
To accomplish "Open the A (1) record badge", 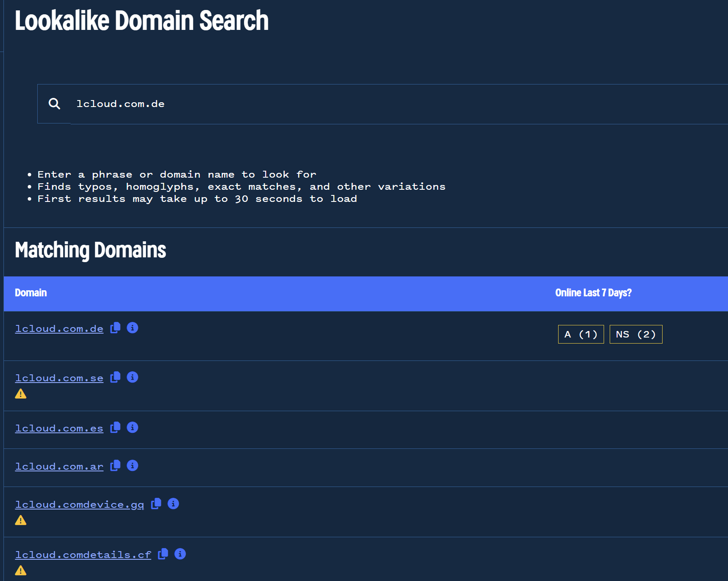I will pos(580,334).
